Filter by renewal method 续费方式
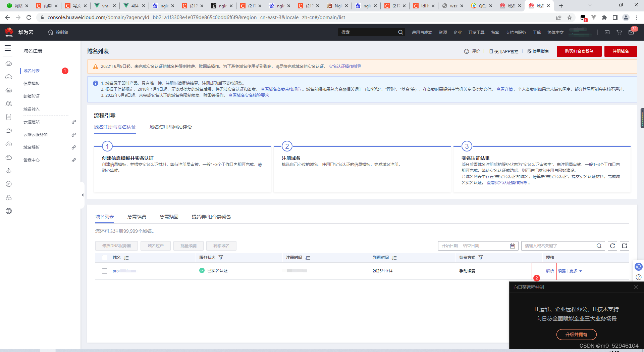The image size is (644, 352). click(481, 257)
